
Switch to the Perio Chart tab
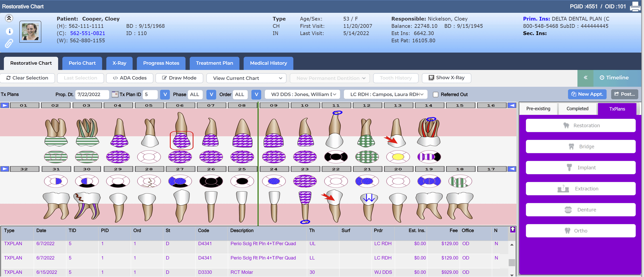coord(82,63)
